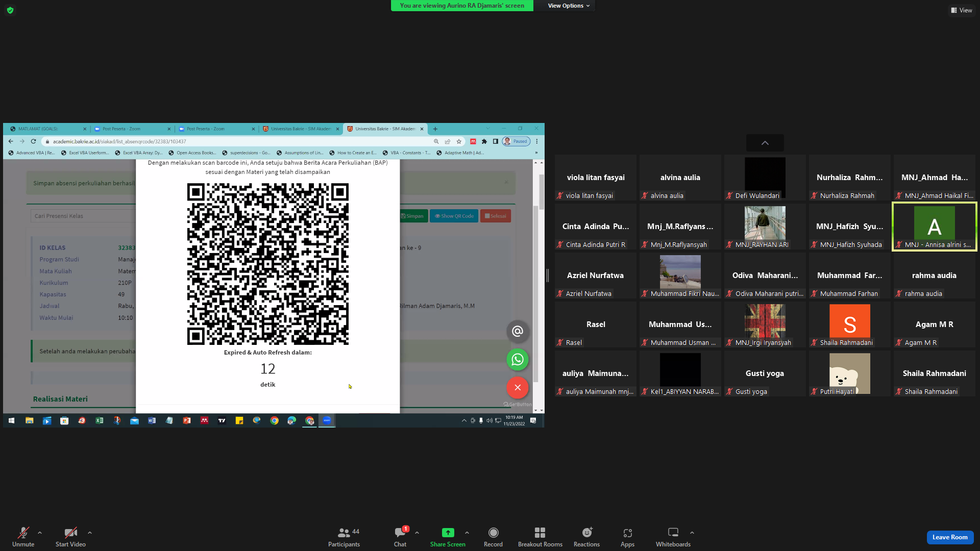Open the View layout menu
The image size is (980, 551).
point(961,10)
